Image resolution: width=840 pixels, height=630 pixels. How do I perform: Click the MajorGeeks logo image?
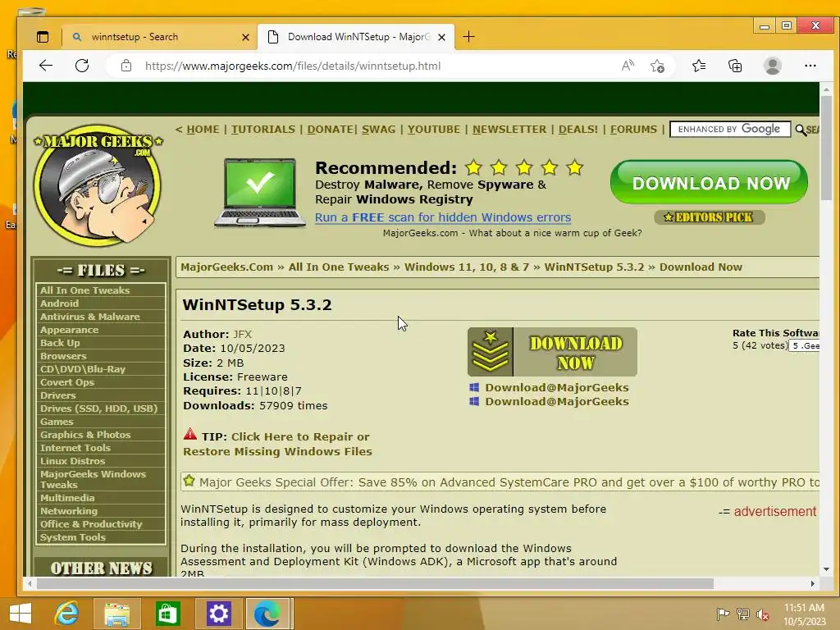(x=98, y=185)
